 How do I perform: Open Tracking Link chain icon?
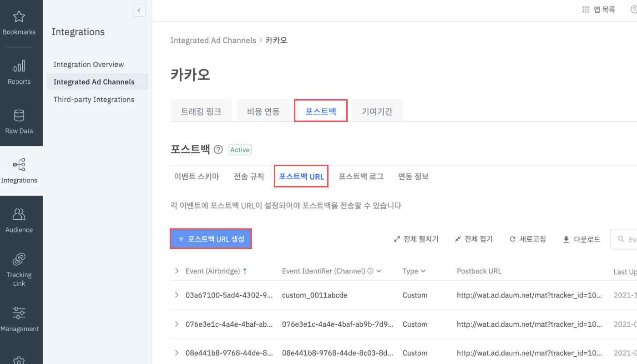click(19, 259)
